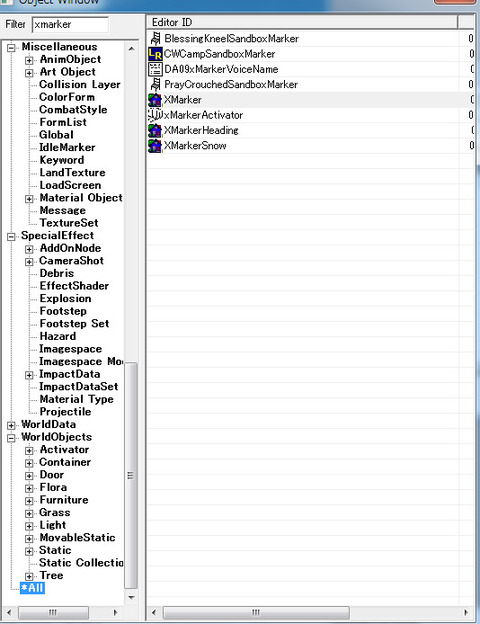This screenshot has width=480, height=624.
Task: Expand the Container node
Action: 29,463
